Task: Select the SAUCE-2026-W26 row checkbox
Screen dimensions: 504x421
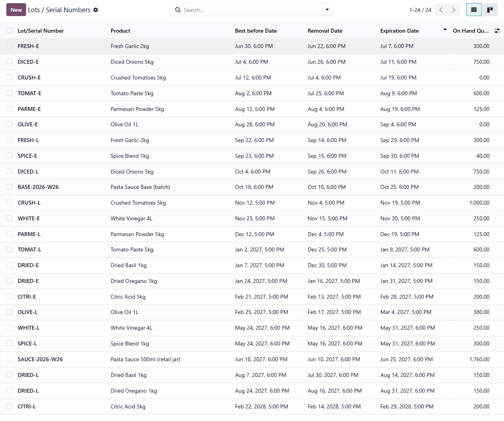Action: pyautogui.click(x=9, y=359)
